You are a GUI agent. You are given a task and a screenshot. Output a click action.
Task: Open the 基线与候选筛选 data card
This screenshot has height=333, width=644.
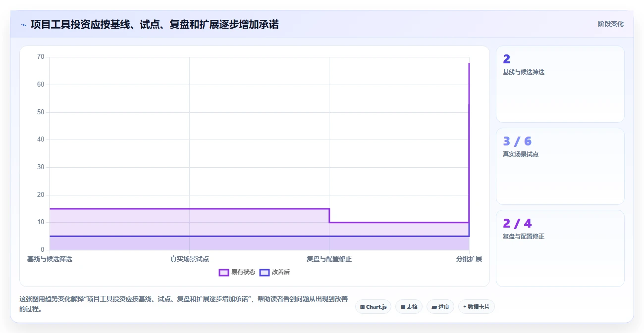[560, 84]
